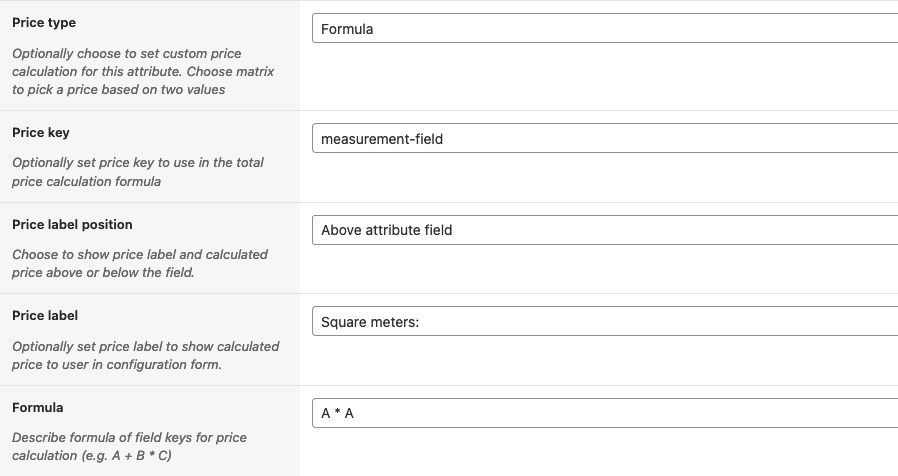The image size is (898, 476).
Task: Expand the Price label position dropdown
Action: [605, 230]
